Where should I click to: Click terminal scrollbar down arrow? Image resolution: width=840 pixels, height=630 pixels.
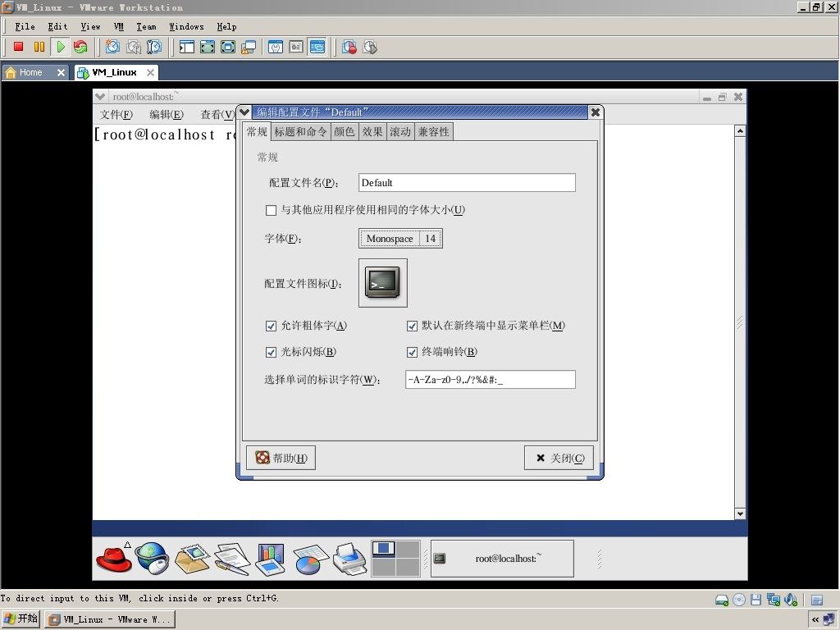coord(740,514)
